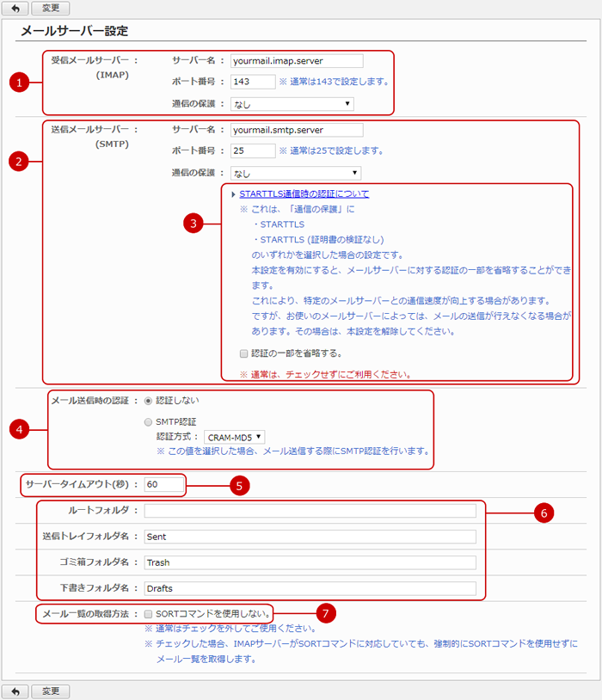602x700 pixels.
Task: Collapse the STARTTLS section disclosure triangle
Action: pyautogui.click(x=233, y=194)
